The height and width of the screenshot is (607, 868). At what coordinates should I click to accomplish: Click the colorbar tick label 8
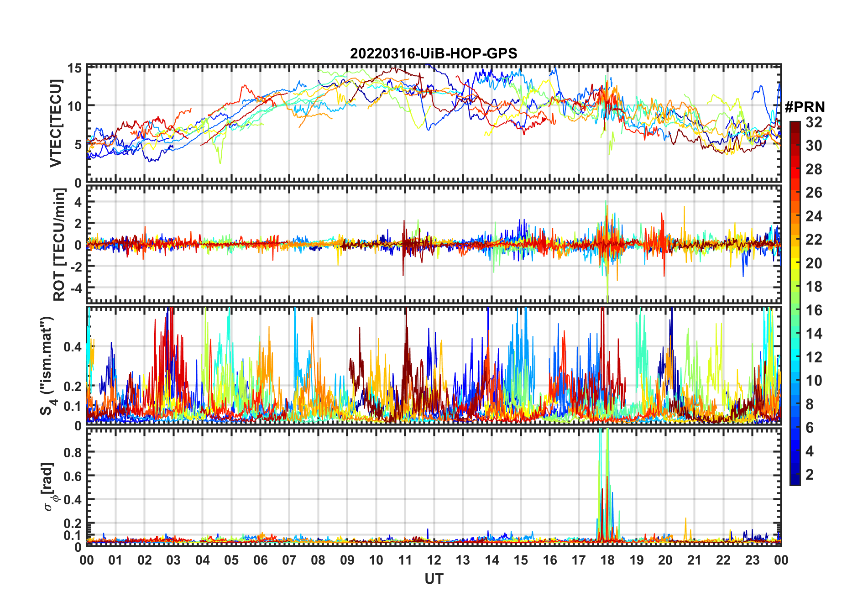pyautogui.click(x=810, y=404)
